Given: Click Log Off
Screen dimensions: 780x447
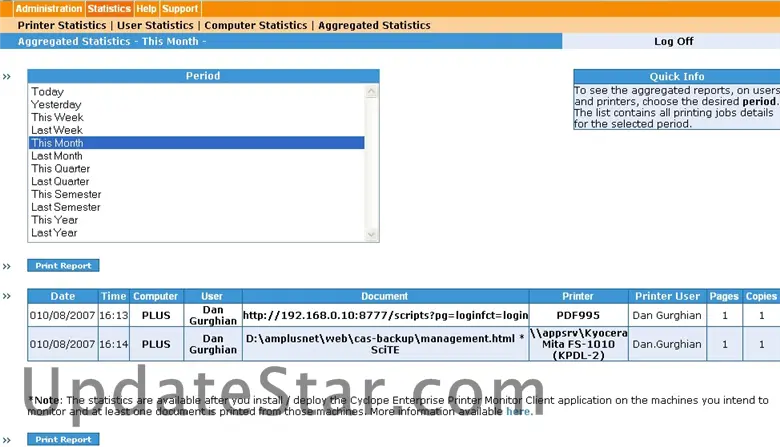Looking at the screenshot, I should tap(674, 41).
